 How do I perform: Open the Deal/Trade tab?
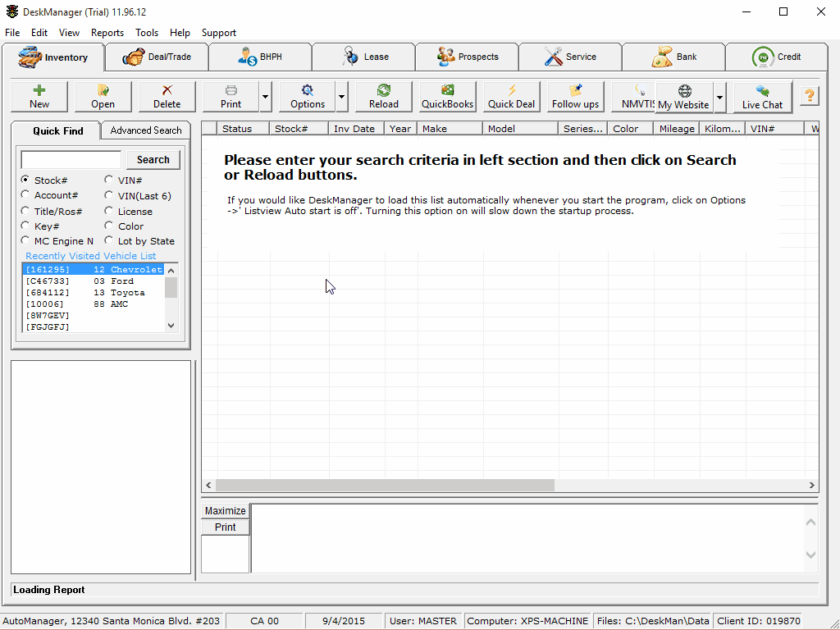coord(157,57)
